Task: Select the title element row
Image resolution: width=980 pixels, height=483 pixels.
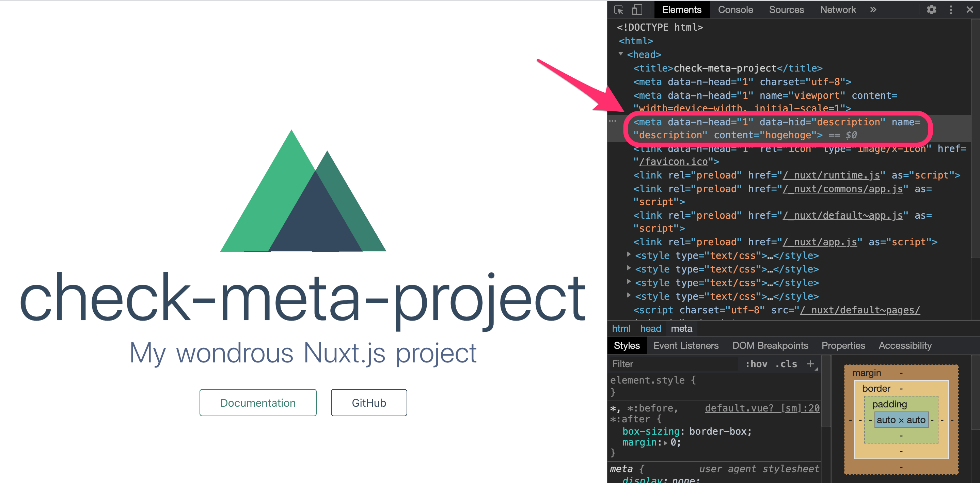Action: click(728, 68)
